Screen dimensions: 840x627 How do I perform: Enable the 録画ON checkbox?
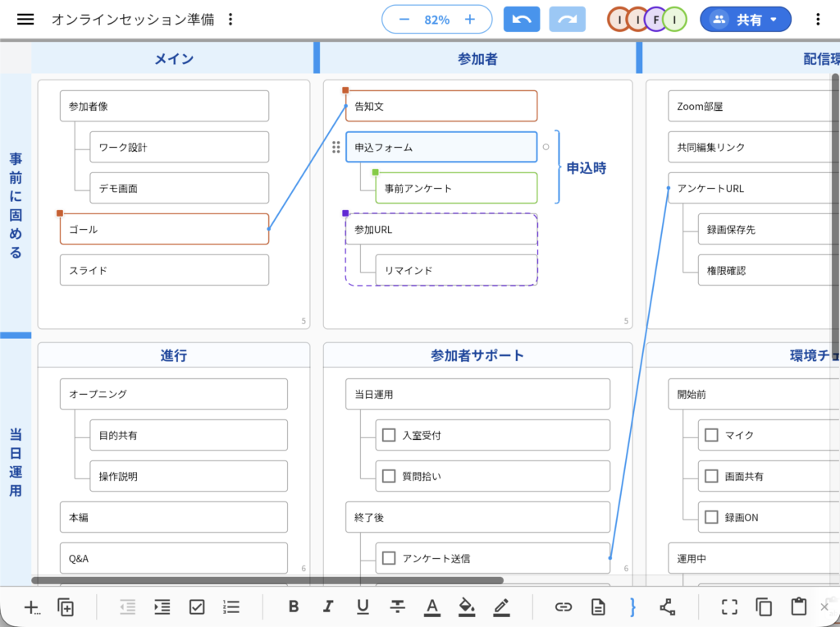click(x=710, y=517)
